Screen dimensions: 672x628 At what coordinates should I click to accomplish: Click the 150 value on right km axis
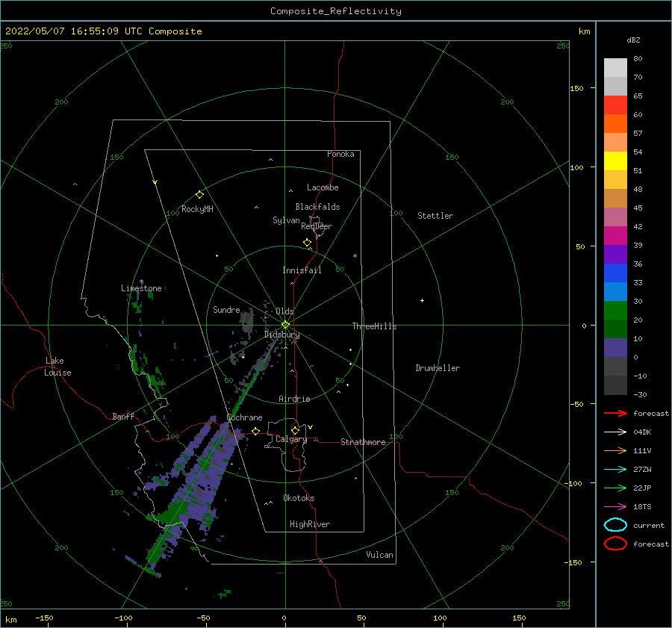click(x=576, y=88)
